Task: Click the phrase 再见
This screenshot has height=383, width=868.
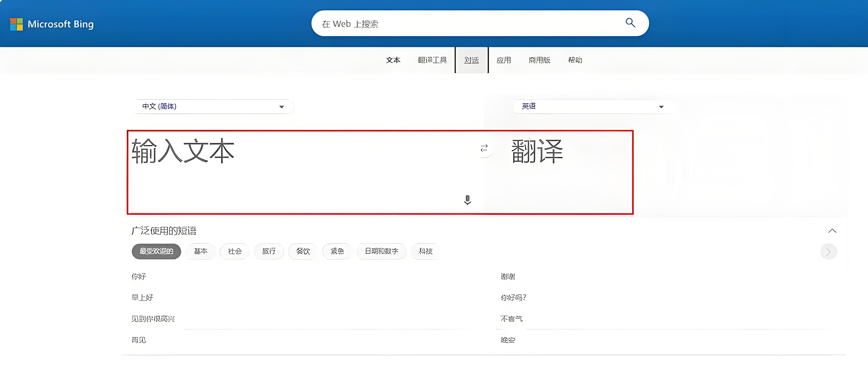Action: pyautogui.click(x=139, y=340)
